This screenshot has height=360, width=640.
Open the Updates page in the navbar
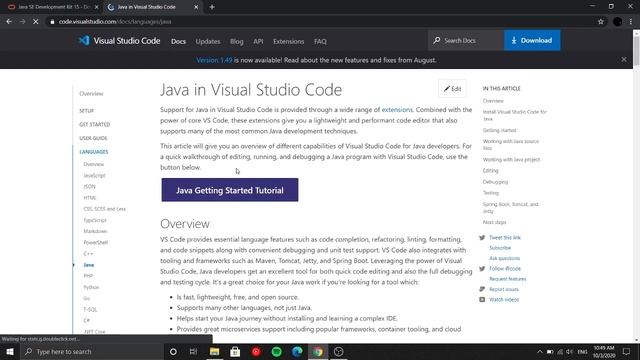click(x=208, y=41)
